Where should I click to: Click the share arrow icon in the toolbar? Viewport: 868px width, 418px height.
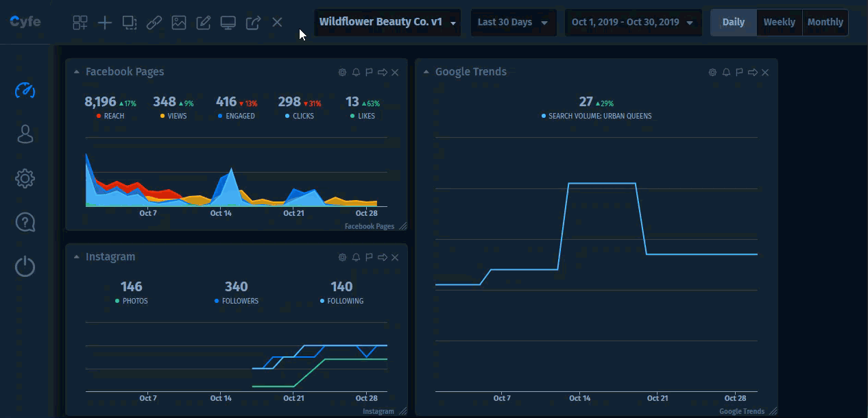coord(252,22)
